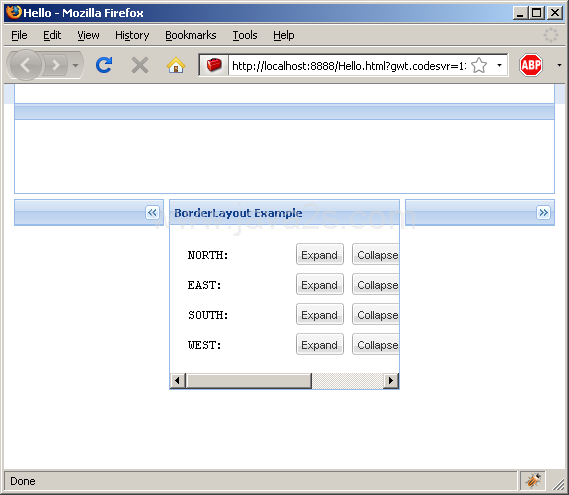The width and height of the screenshot is (569, 495).
Task: Collapse the east panel with double-right chevron
Action: click(x=543, y=212)
